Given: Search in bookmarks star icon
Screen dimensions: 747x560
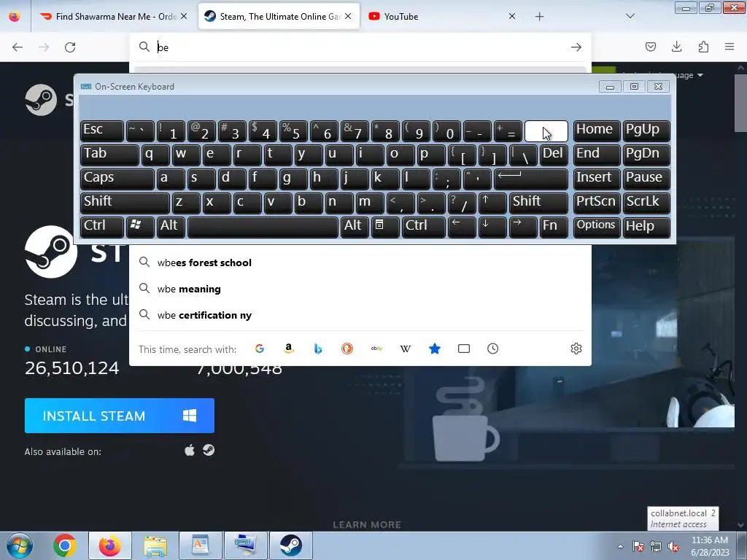Looking at the screenshot, I should coord(435,349).
